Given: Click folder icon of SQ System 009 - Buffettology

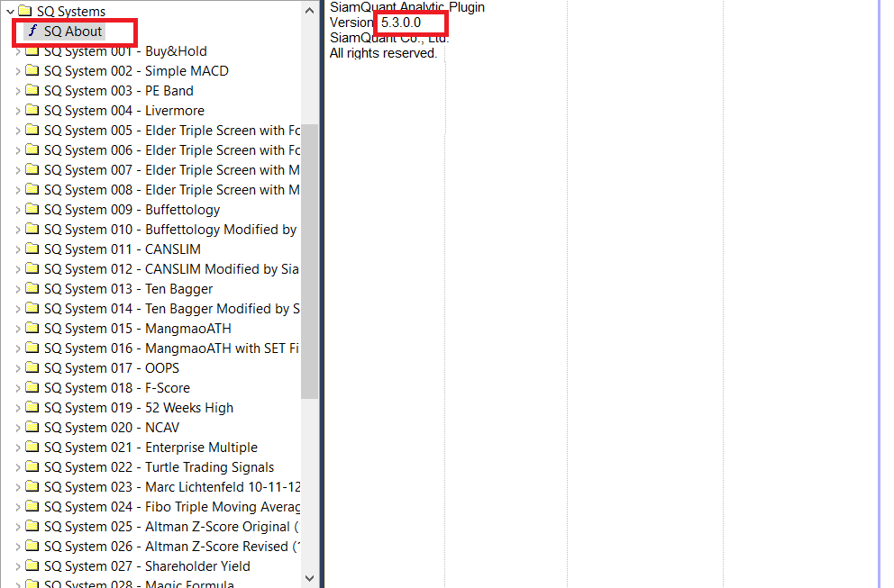Looking at the screenshot, I should tap(32, 210).
